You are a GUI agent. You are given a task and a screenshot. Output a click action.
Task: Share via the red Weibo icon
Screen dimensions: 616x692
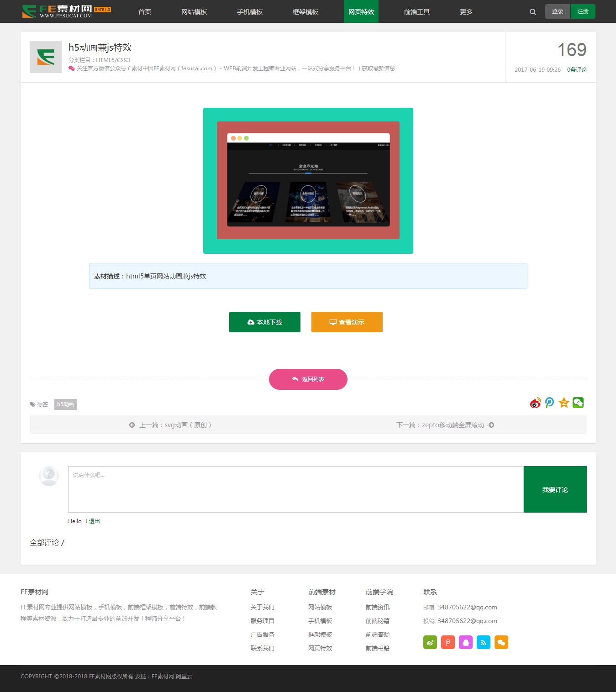point(535,403)
